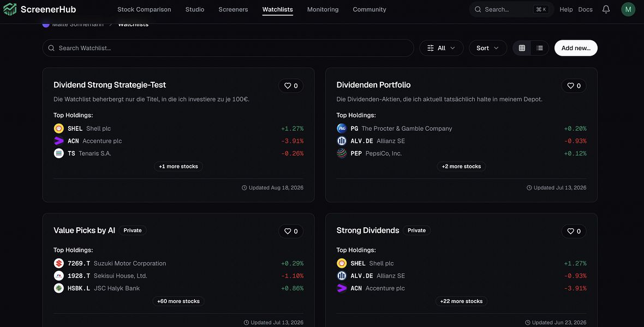Click the +0.86% change for HSBK.L
Viewport: 644px width, 327px height.
293,288
